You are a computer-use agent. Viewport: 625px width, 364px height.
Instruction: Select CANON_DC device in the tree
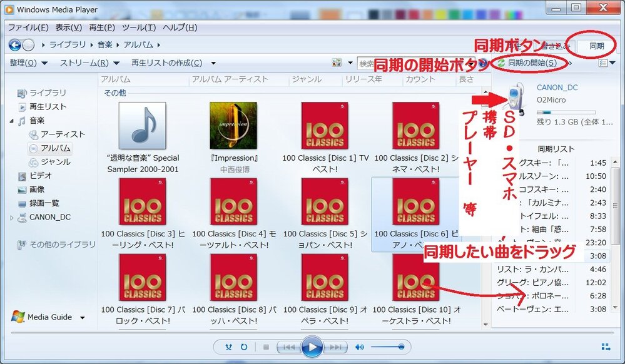[x=50, y=217]
